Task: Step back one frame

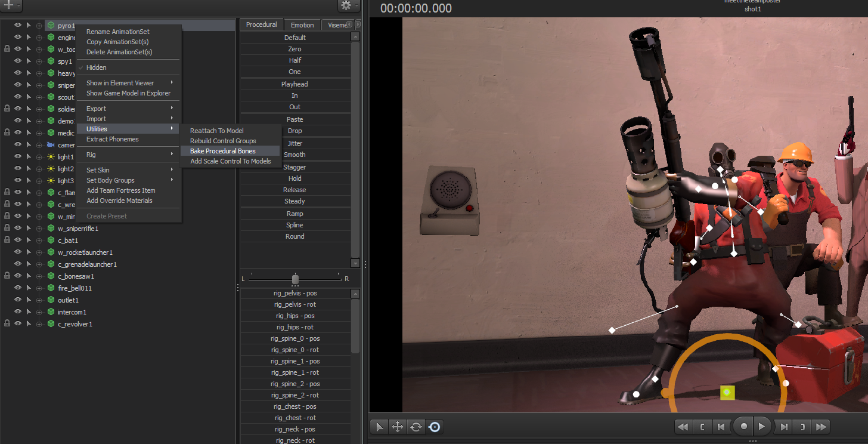Action: point(721,427)
